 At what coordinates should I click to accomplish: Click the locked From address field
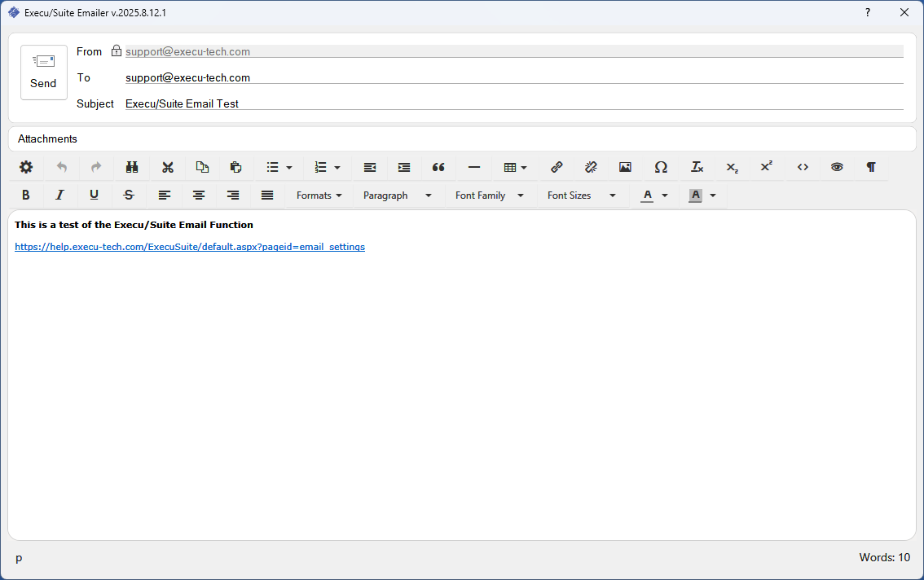(514, 51)
